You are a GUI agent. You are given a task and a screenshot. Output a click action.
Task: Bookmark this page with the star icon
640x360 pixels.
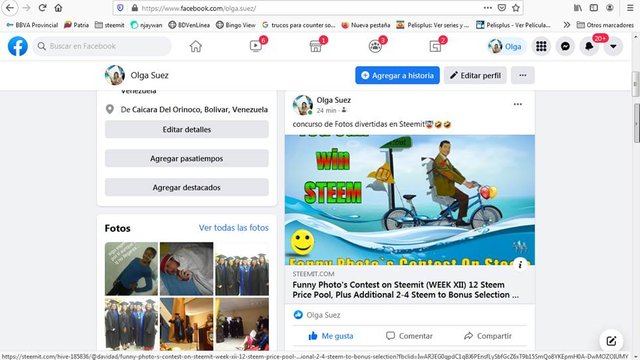coord(516,8)
